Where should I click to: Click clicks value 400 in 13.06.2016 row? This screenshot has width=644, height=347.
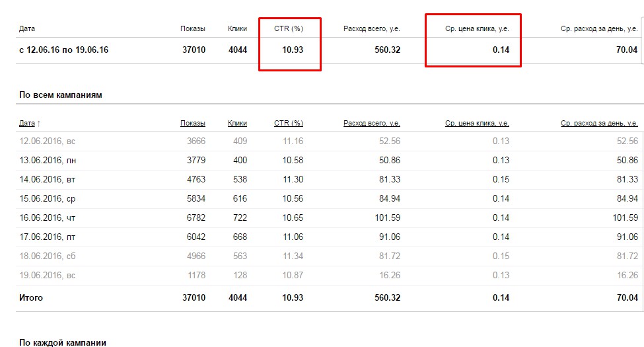coord(240,161)
